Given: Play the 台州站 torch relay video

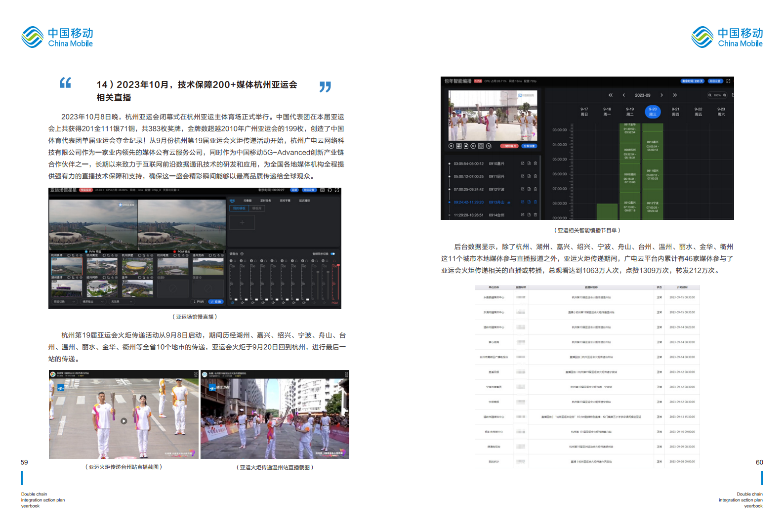Looking at the screenshot, I should click(124, 421).
